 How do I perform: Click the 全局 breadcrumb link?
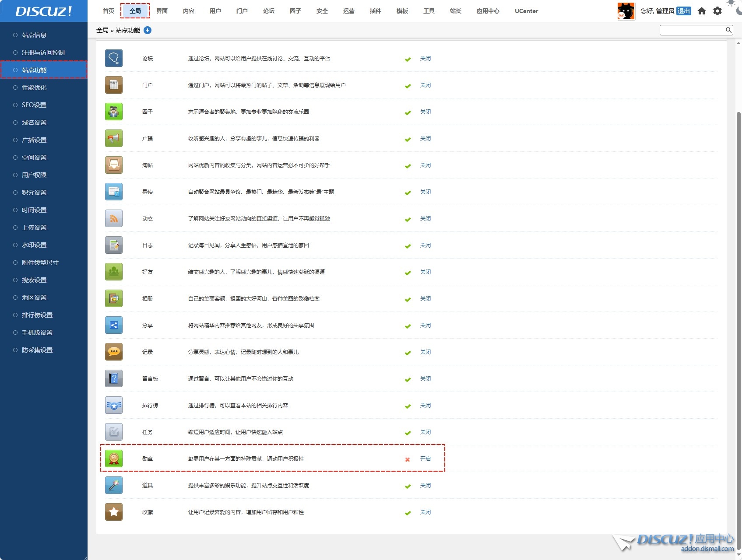(x=102, y=30)
